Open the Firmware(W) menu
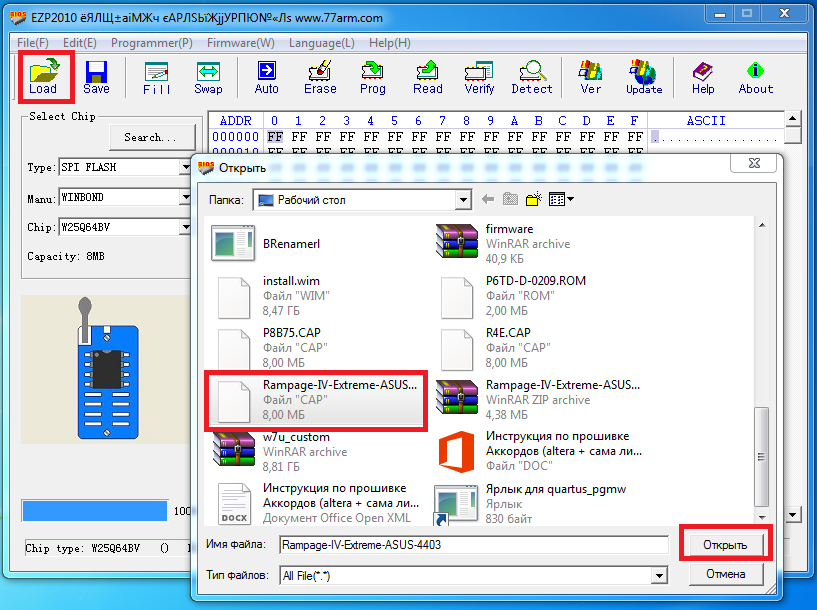 241,43
